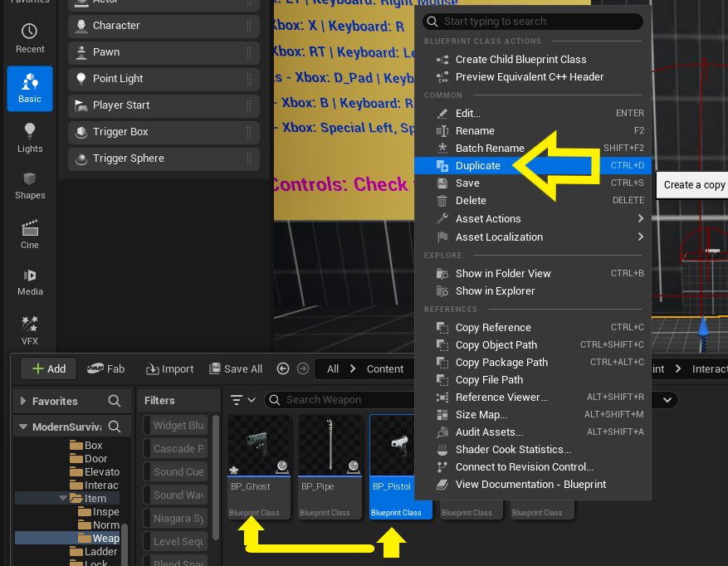728x566 pixels.
Task: Select Create Child Blueprint Class
Action: pyautogui.click(x=520, y=60)
